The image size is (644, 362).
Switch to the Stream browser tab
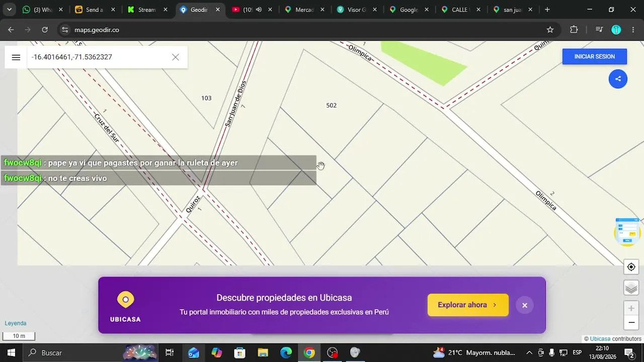(x=147, y=10)
